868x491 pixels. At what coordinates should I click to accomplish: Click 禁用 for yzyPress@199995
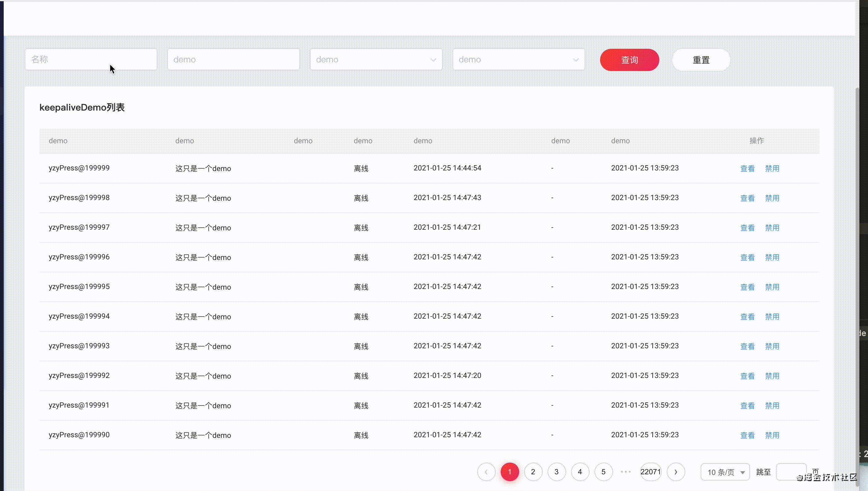[x=772, y=287]
